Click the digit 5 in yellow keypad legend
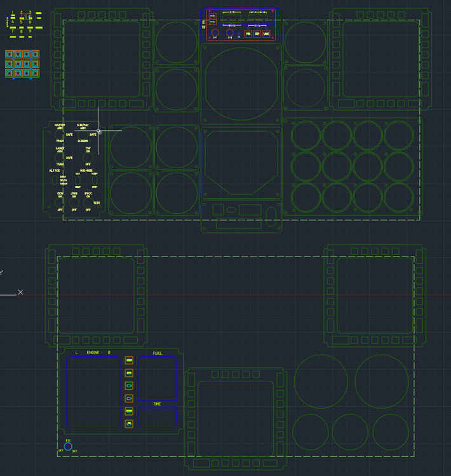This screenshot has height=476, width=451. pyautogui.click(x=21, y=22)
